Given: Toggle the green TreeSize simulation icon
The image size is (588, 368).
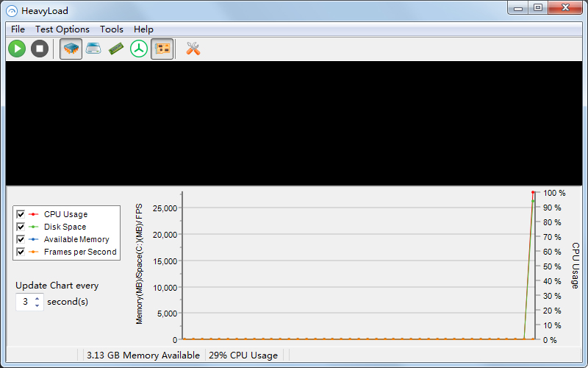Looking at the screenshot, I should pyautogui.click(x=139, y=49).
